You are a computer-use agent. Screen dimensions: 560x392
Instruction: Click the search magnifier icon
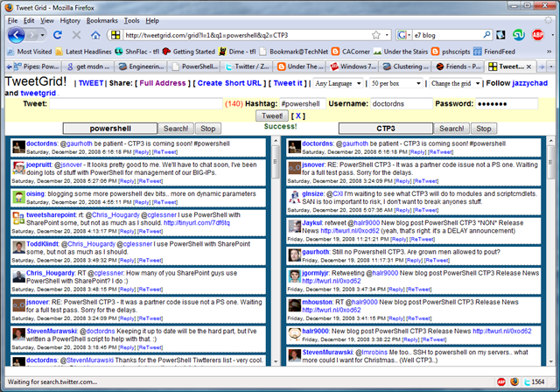(x=486, y=35)
